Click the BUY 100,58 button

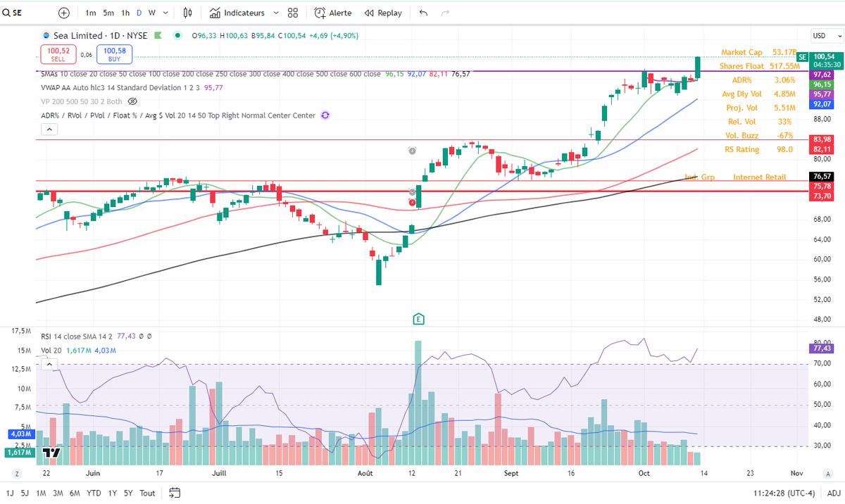[114, 54]
